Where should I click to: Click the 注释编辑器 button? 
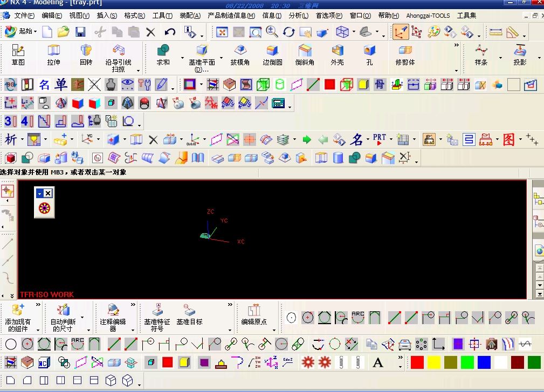point(113,318)
